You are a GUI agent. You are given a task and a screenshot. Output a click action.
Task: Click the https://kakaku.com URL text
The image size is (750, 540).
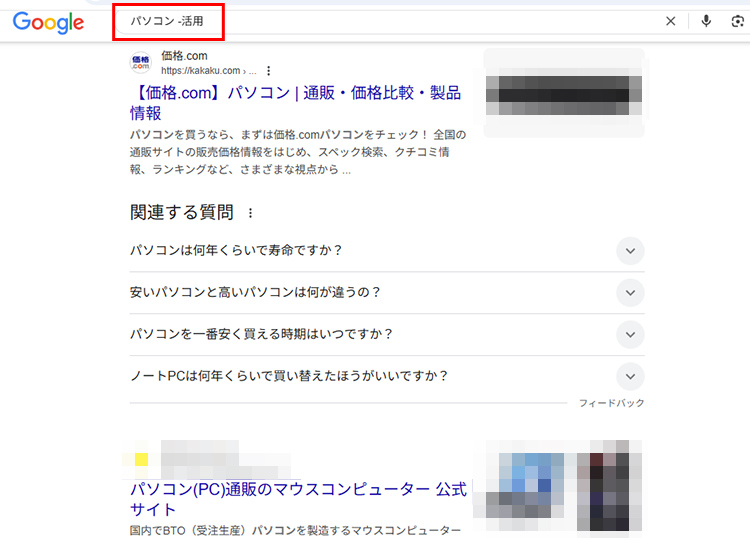point(209,71)
